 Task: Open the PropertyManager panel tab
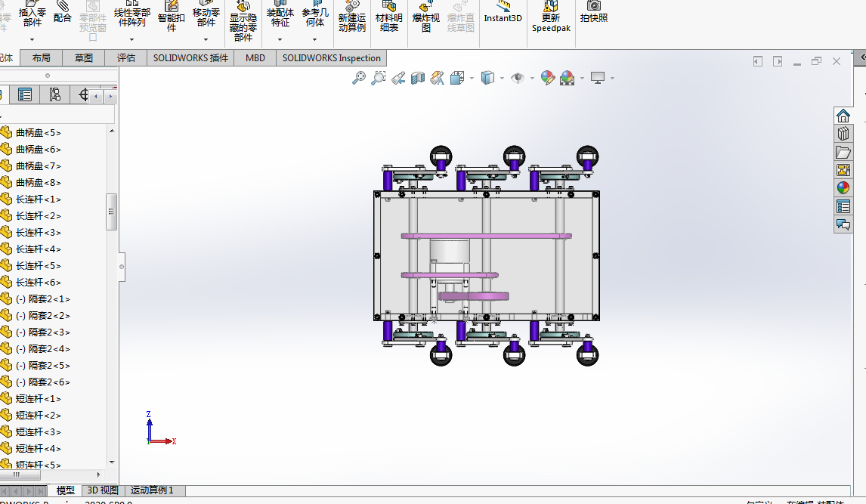point(25,94)
